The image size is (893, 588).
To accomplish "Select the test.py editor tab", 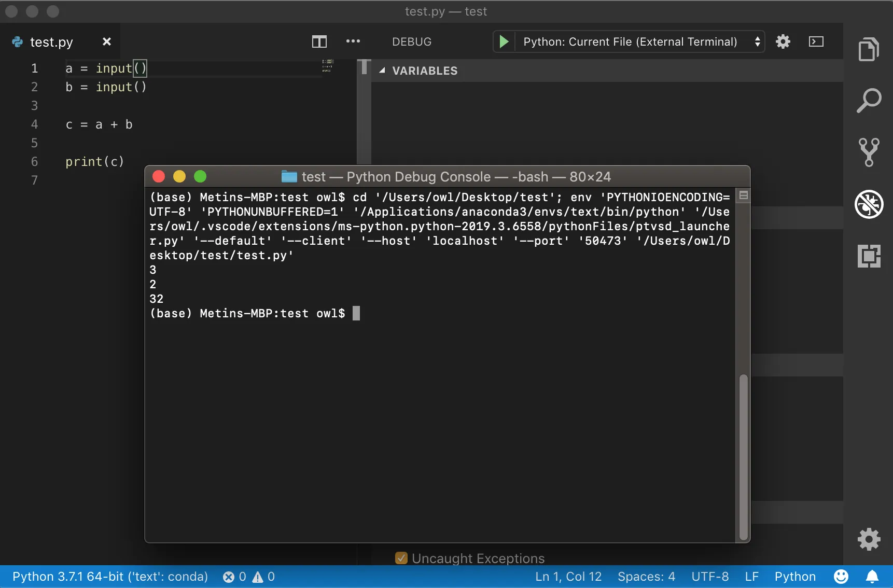I will [60, 41].
